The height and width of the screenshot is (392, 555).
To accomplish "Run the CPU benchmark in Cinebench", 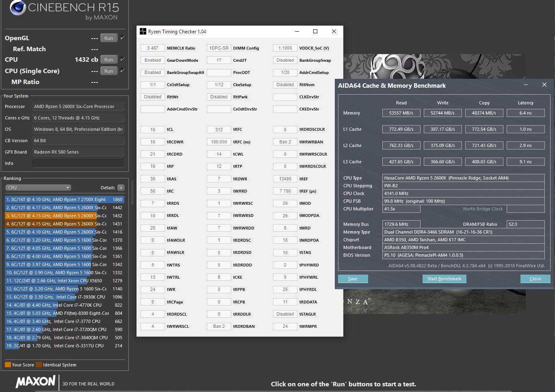I will [x=108, y=60].
